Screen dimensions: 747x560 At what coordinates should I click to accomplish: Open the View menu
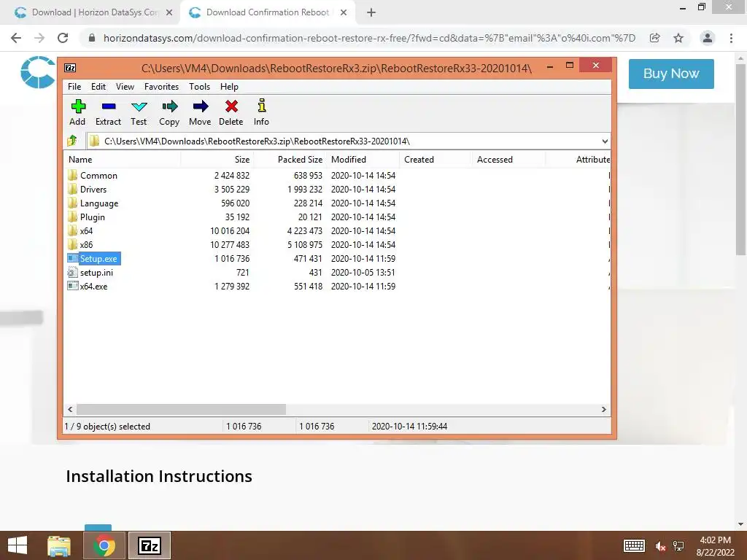tap(125, 87)
